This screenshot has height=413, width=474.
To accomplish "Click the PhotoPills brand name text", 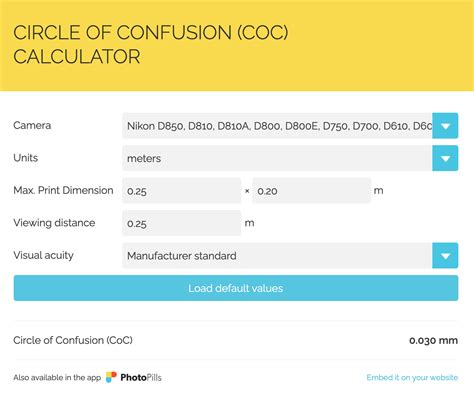I will tap(141, 377).
